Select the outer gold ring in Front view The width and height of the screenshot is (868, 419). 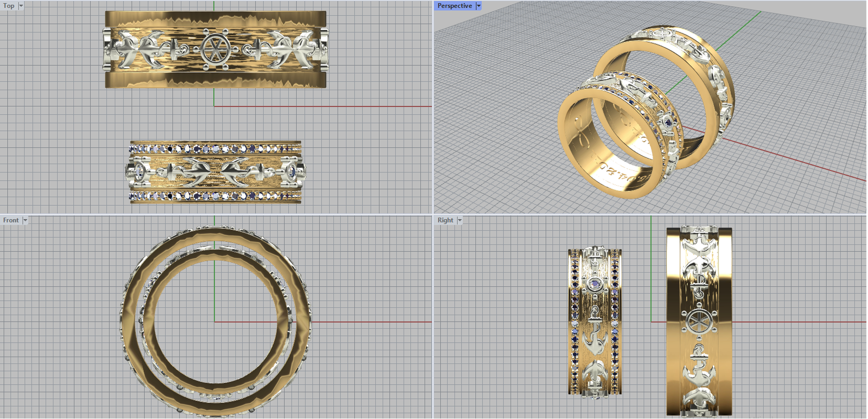(127, 320)
